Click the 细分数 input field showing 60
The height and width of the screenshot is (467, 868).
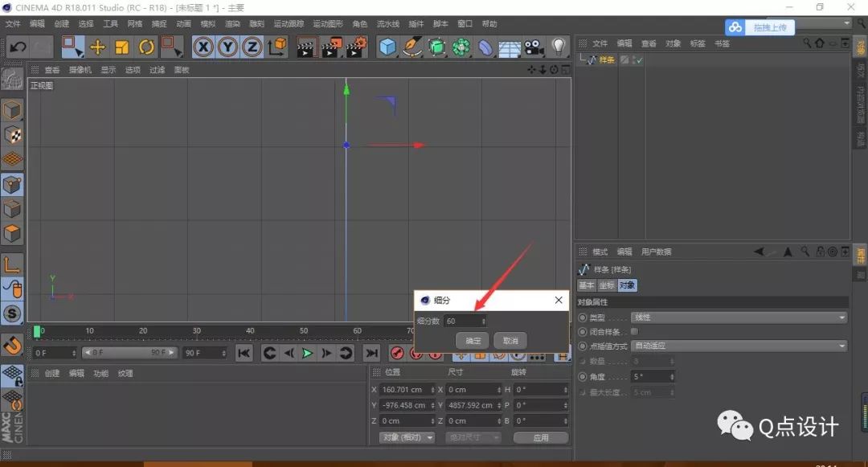coord(465,321)
